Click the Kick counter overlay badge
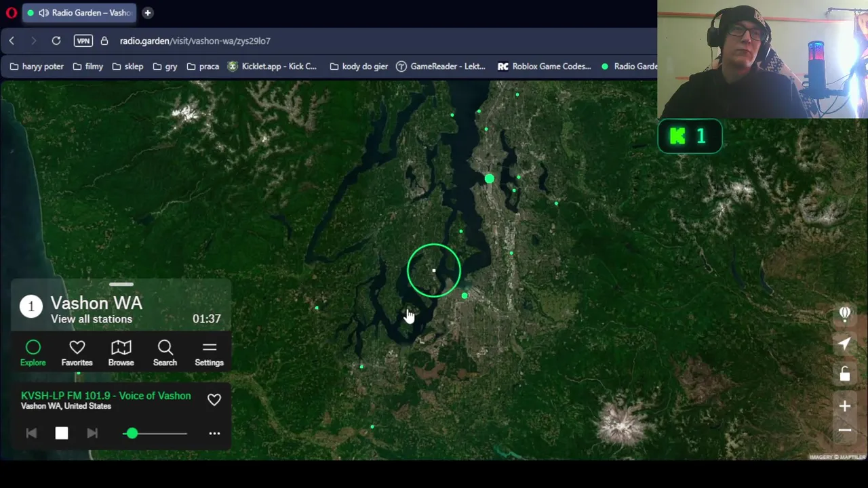This screenshot has width=868, height=488. 690,136
